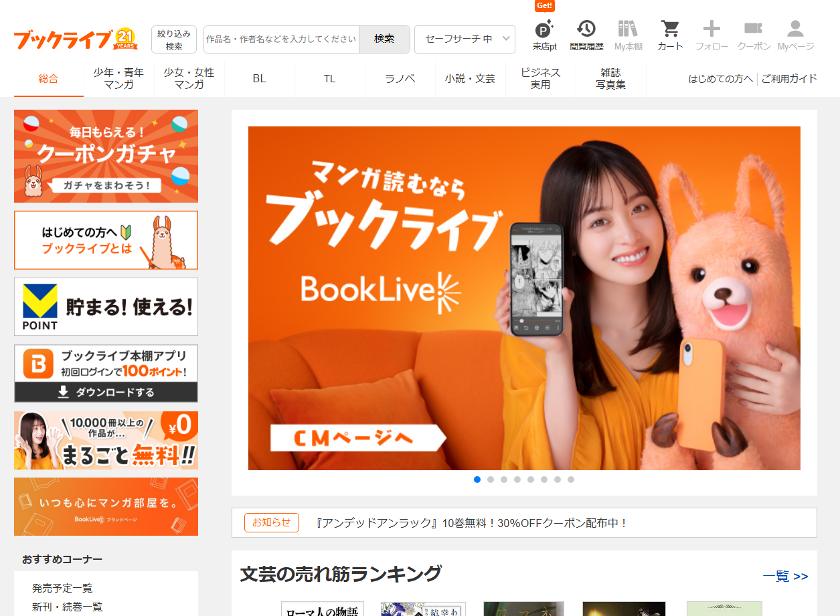Click the 絞り込み検索 button
The width and height of the screenshot is (840, 616).
[x=174, y=39]
